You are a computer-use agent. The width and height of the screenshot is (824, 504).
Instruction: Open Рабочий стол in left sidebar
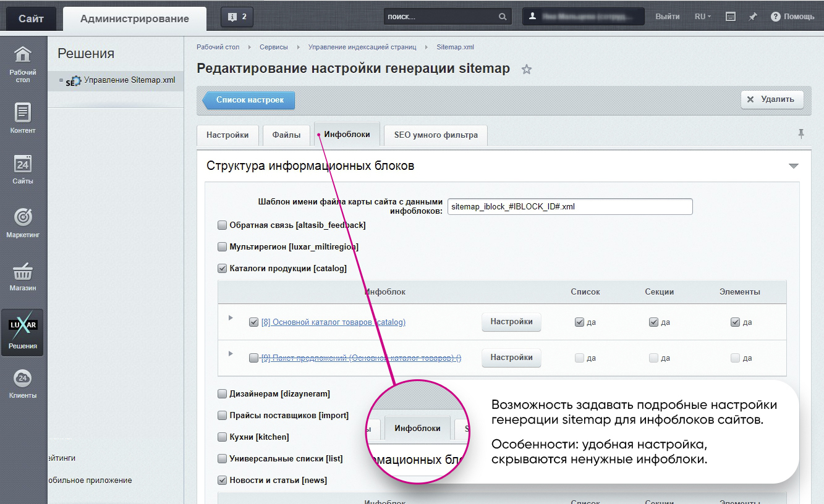point(23,64)
